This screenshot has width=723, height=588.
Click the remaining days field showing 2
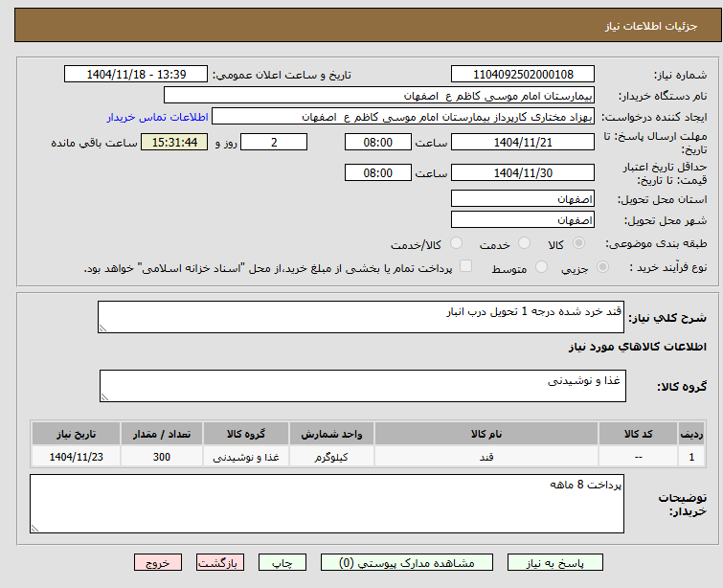pyautogui.click(x=274, y=142)
